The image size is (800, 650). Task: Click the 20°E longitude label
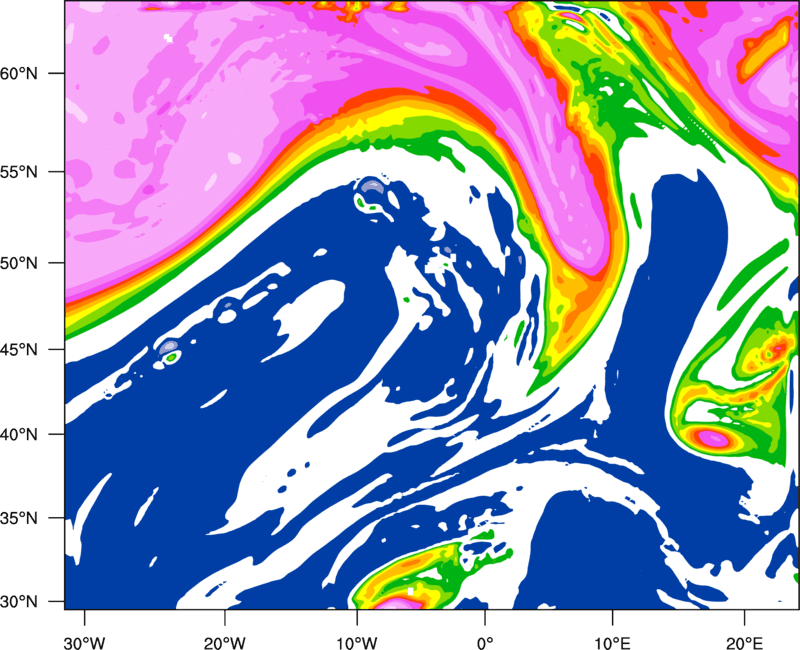click(x=744, y=643)
